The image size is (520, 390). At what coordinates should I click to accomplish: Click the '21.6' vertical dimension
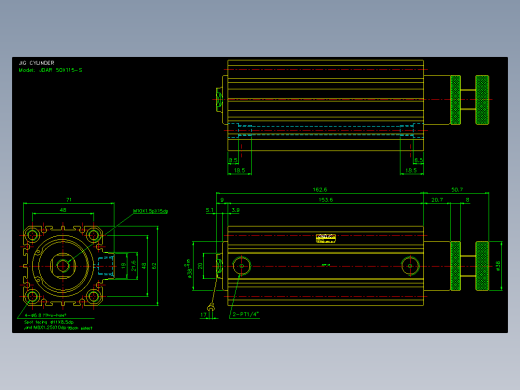pyautogui.click(x=133, y=266)
